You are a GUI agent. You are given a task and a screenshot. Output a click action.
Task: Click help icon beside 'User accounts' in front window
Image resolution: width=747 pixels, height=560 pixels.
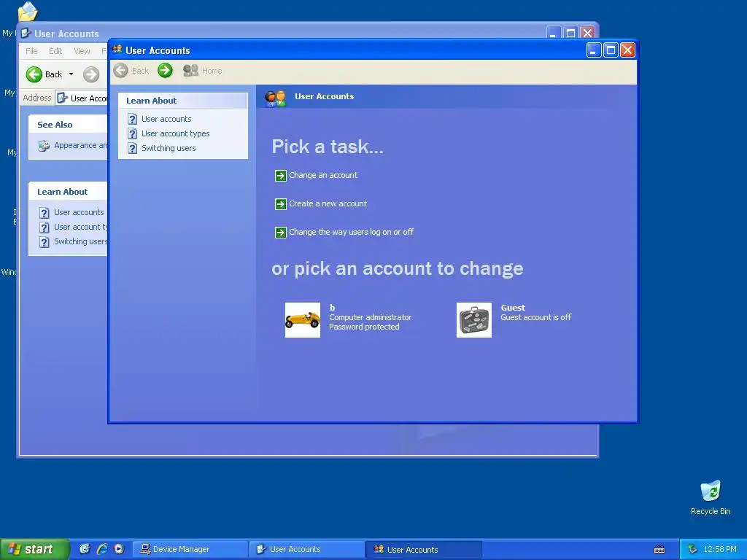(x=133, y=119)
